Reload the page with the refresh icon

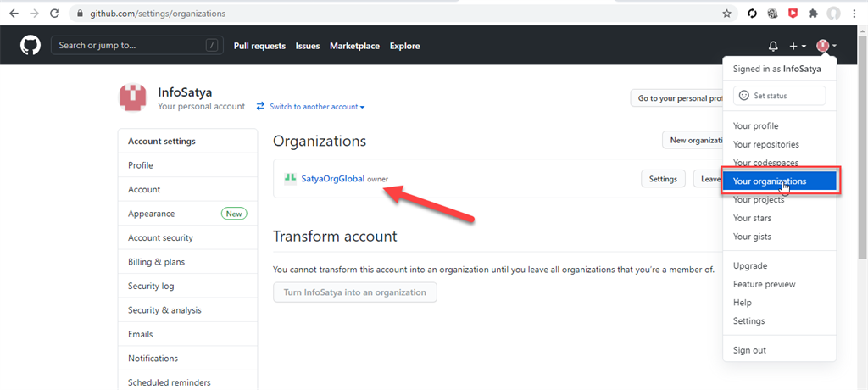pyautogui.click(x=55, y=14)
